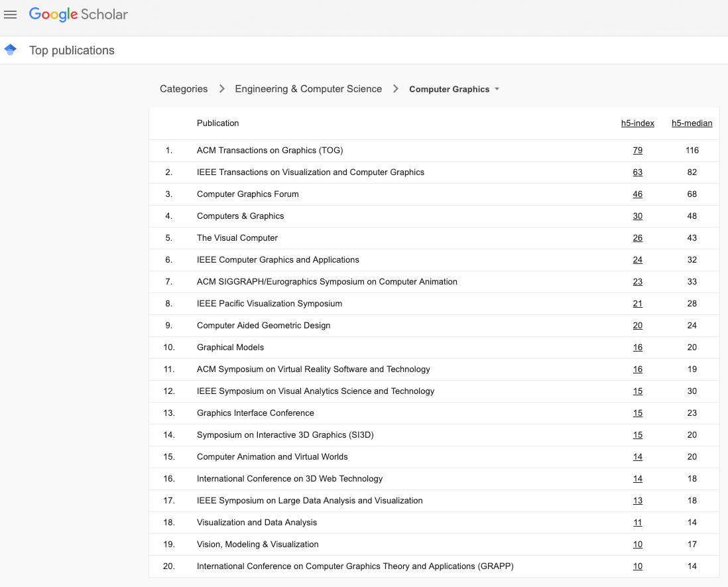Open h5-index 46 for Computer Graphics Forum
The width and height of the screenshot is (728, 587).
click(x=637, y=194)
